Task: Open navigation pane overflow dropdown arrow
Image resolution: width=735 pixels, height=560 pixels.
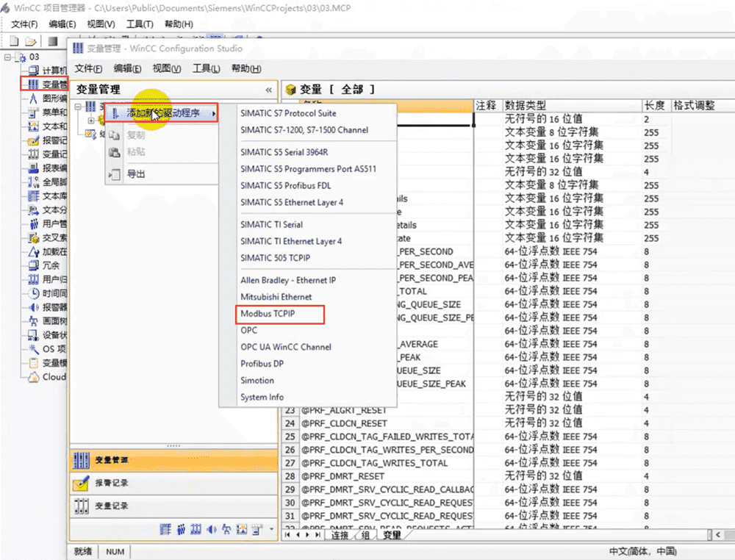Action: tap(272, 529)
